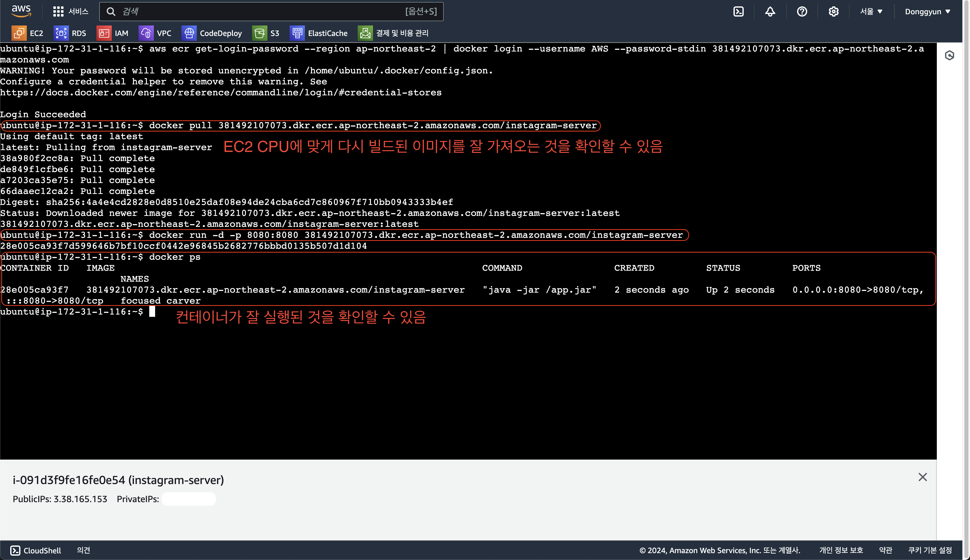Open the help question mark menu
This screenshot has height=560, width=970.
click(x=802, y=11)
